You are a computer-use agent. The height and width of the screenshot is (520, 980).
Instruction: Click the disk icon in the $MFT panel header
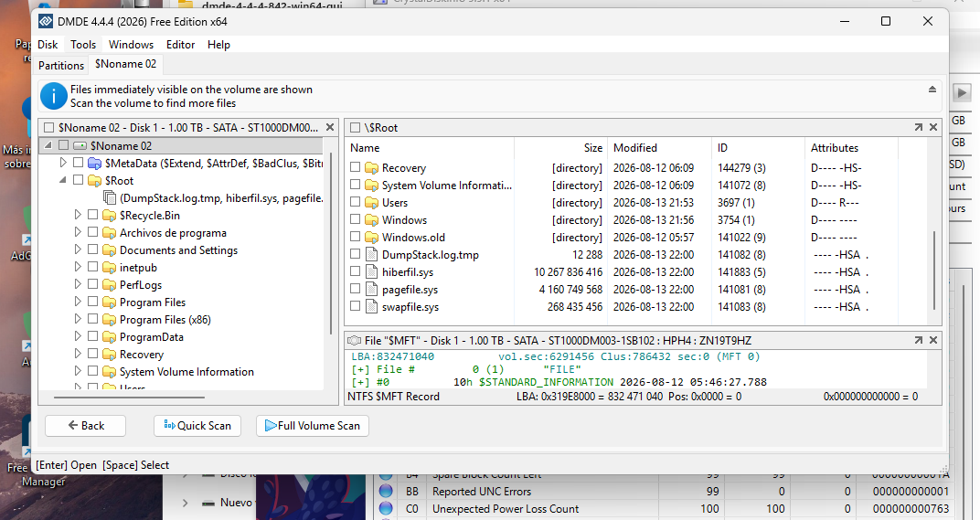(354, 341)
